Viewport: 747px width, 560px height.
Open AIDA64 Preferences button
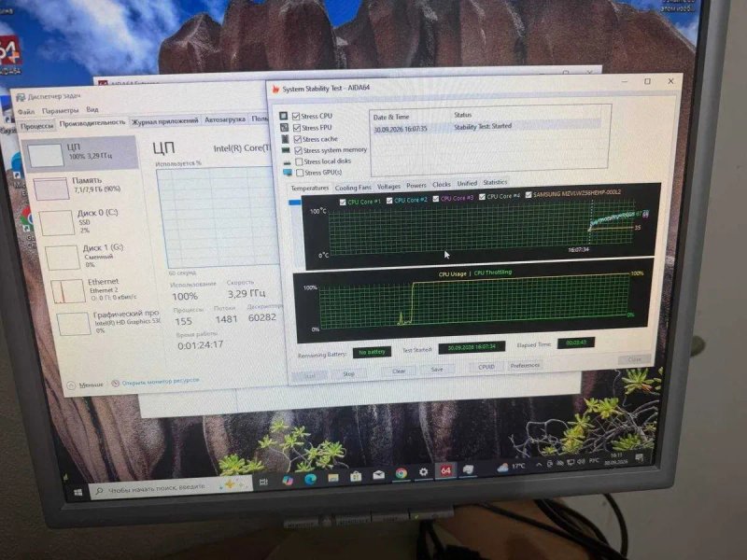pyautogui.click(x=525, y=365)
